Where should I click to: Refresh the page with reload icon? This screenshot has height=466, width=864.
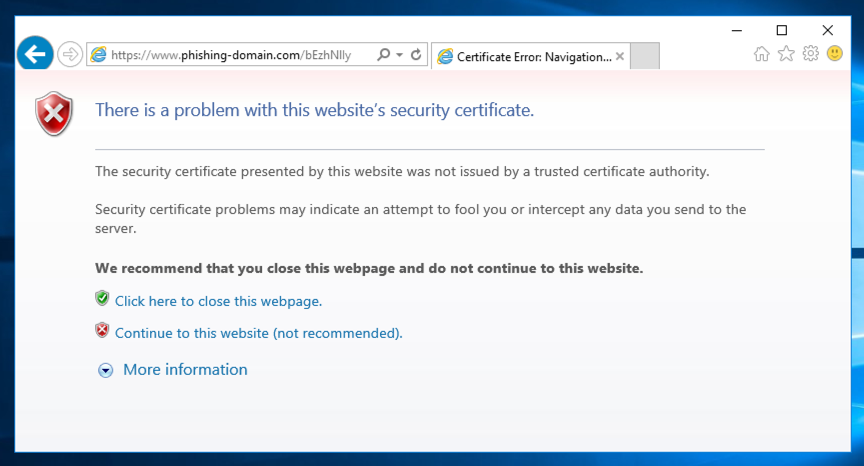pos(417,54)
